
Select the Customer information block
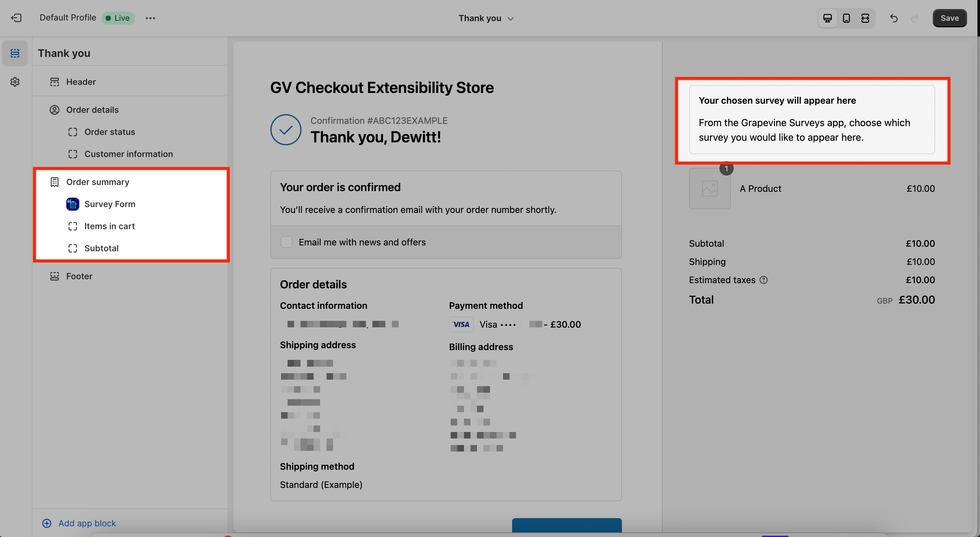(x=128, y=154)
